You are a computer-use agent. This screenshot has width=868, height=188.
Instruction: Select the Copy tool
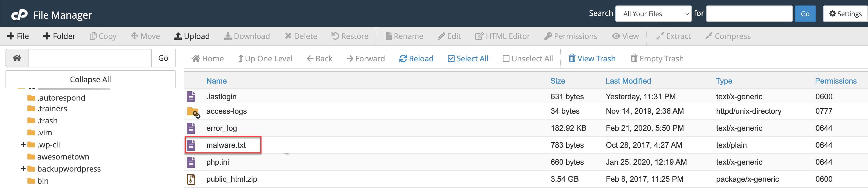click(x=103, y=36)
